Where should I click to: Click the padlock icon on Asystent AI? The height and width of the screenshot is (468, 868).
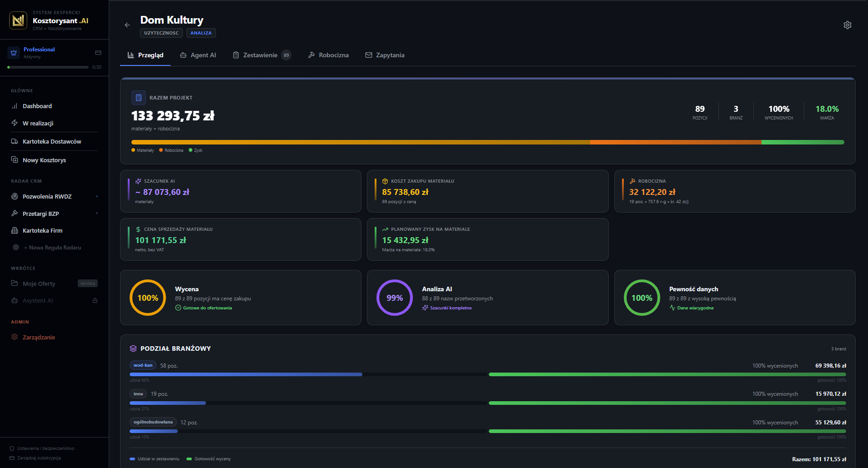pyautogui.click(x=95, y=300)
